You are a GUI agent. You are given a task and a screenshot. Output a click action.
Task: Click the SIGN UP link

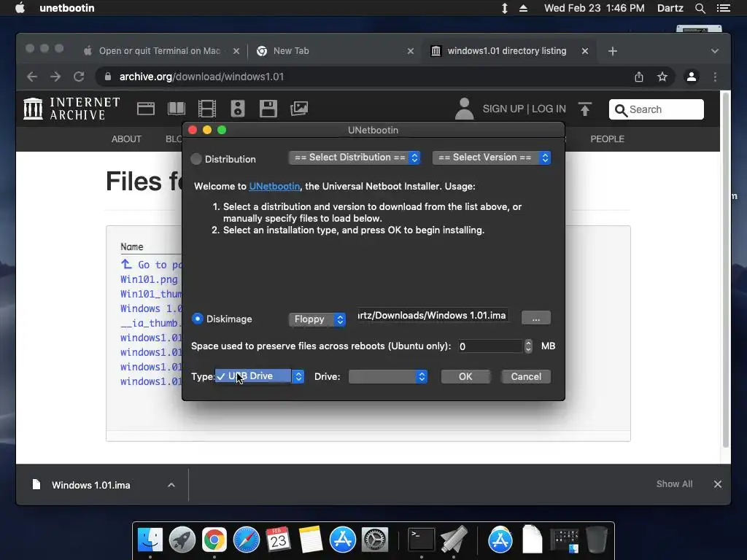coord(503,109)
